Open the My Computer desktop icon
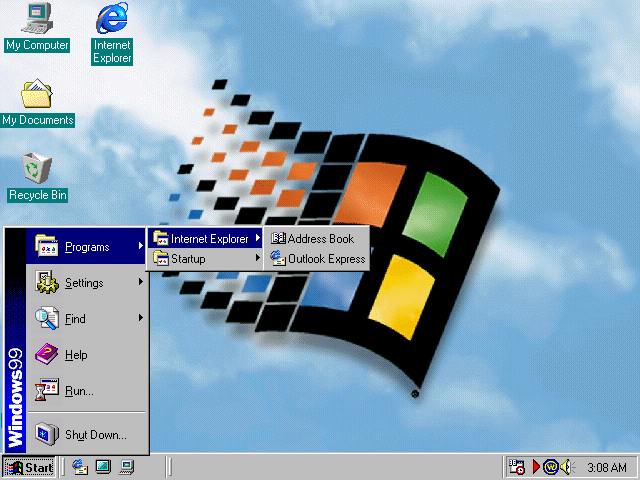This screenshot has width=640, height=480. pos(37,27)
